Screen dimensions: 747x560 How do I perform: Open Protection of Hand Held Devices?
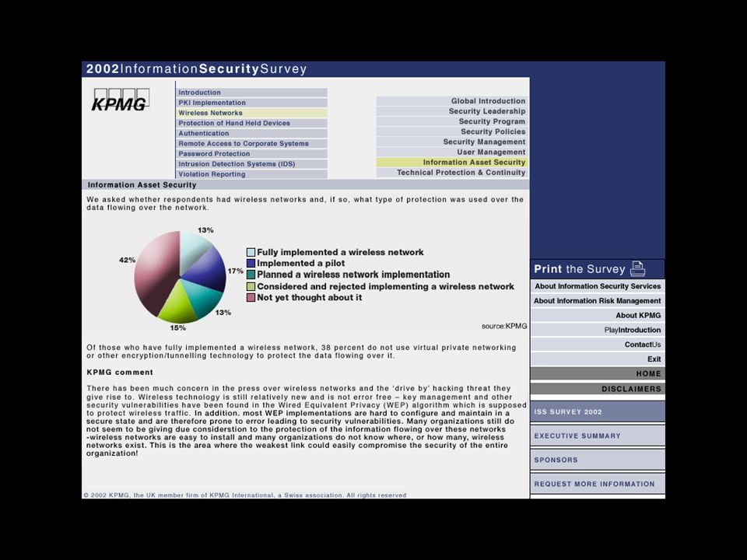(251, 123)
